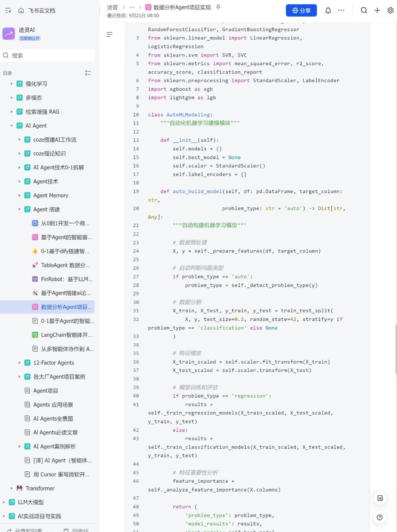Open AI实战项目与实践 item

[39, 516]
